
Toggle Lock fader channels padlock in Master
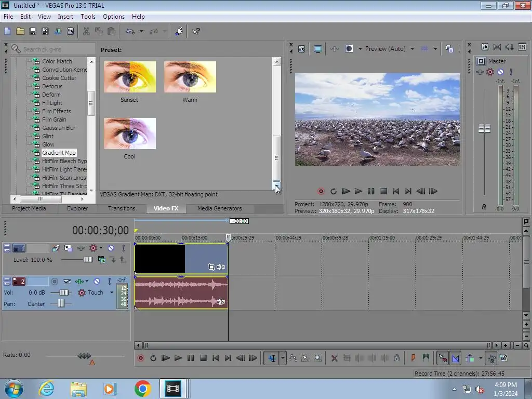[x=484, y=207]
